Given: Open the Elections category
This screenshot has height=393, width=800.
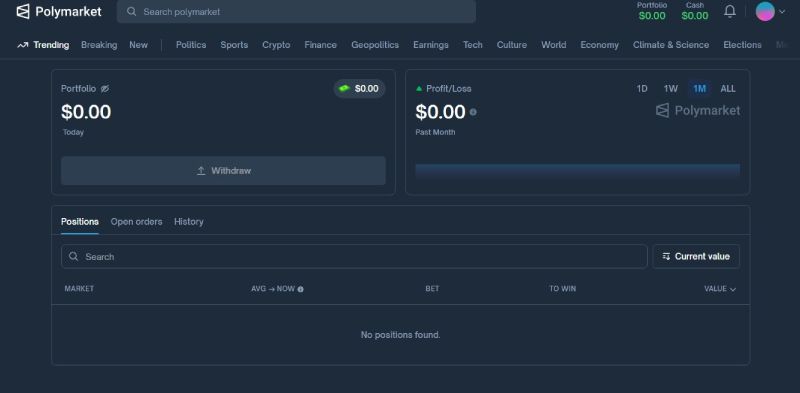Looking at the screenshot, I should click(x=742, y=45).
